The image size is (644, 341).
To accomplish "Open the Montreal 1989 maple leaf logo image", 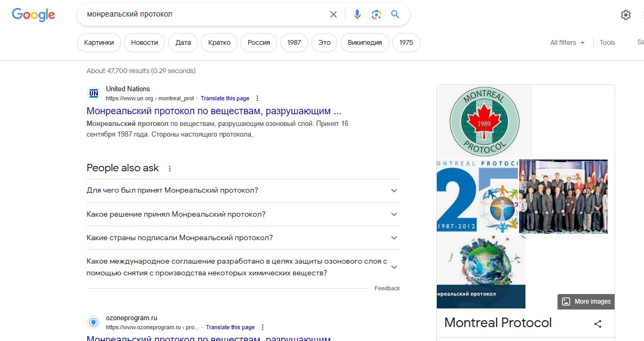I will coord(484,122).
